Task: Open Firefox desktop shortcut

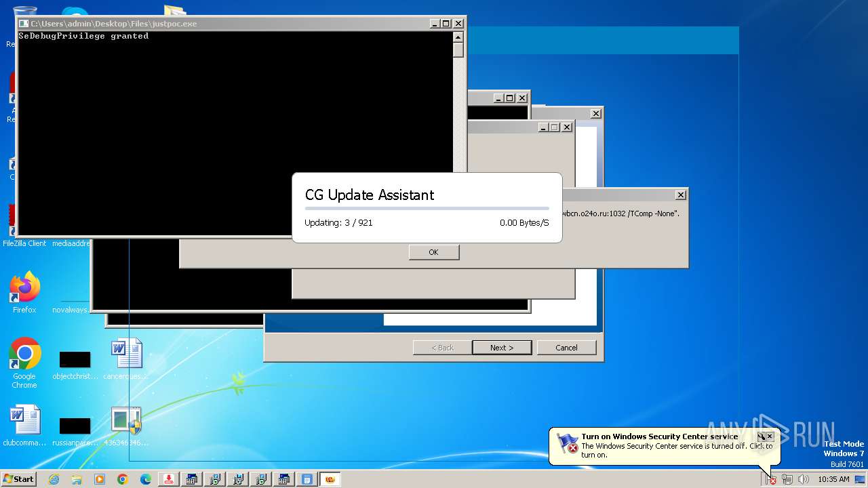Action: click(x=24, y=293)
